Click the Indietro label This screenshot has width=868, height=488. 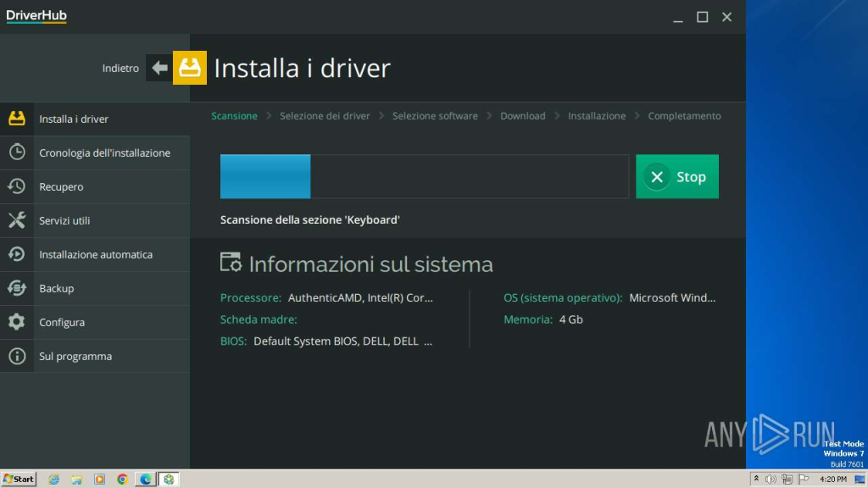[120, 69]
